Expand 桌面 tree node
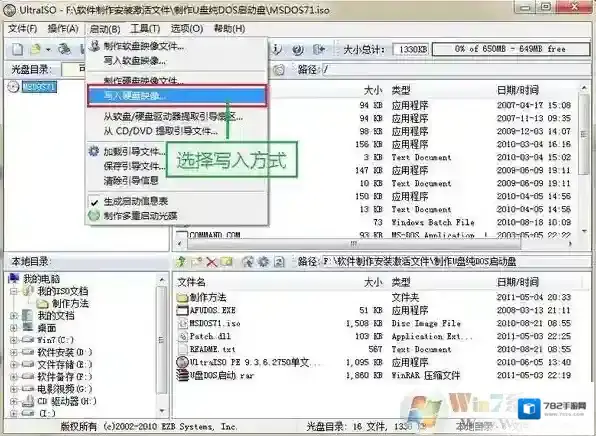The width and height of the screenshot is (596, 436). [x=14, y=328]
